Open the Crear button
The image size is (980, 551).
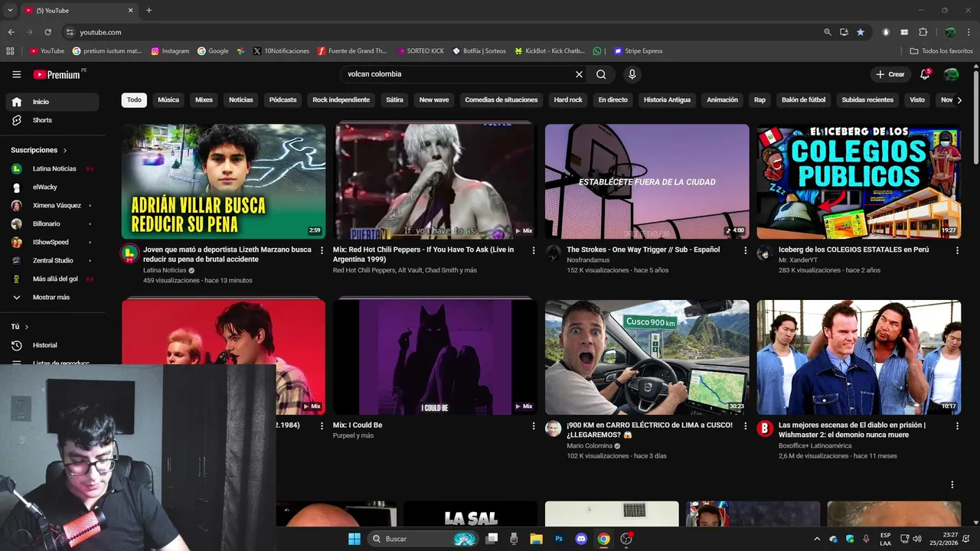[x=890, y=74]
